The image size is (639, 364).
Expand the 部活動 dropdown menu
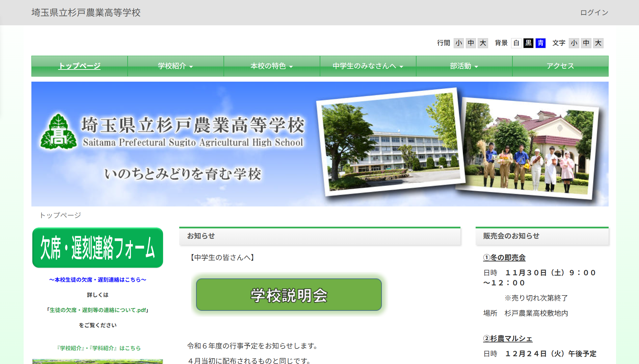click(464, 66)
